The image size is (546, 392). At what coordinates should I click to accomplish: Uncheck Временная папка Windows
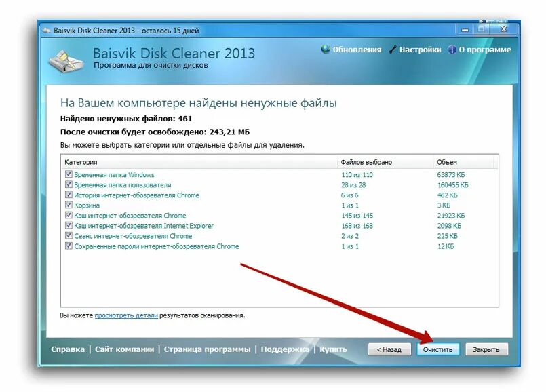pos(69,174)
